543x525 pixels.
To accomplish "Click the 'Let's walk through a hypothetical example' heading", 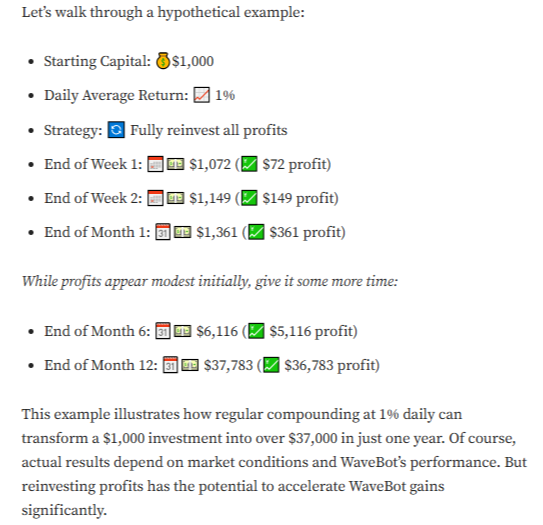I will click(x=163, y=13).
